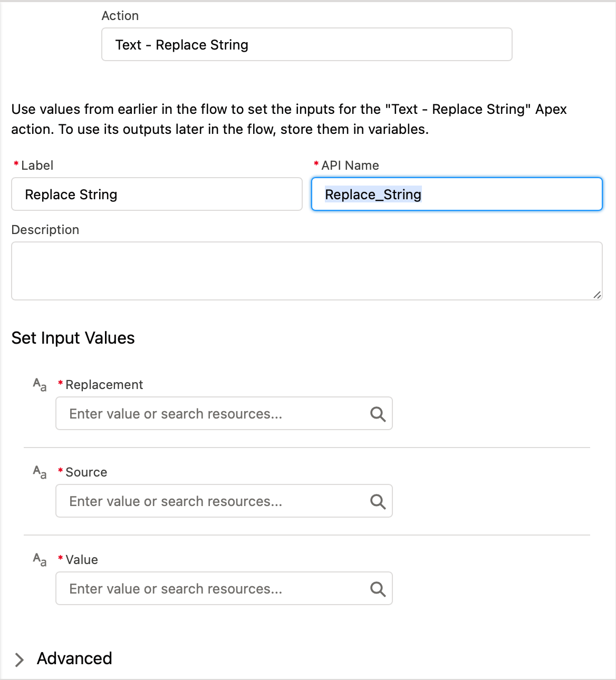616x680 pixels.
Task: Click the Action field label
Action: 120,16
